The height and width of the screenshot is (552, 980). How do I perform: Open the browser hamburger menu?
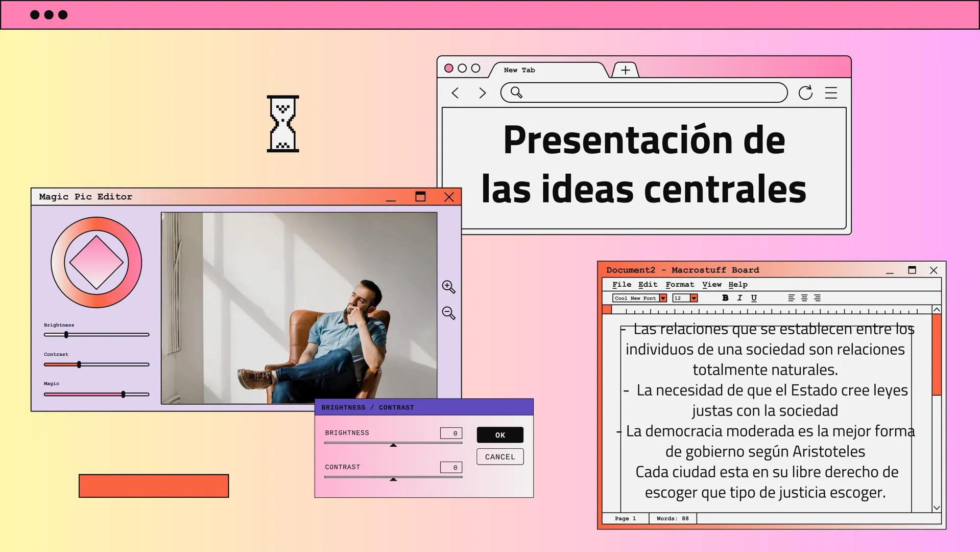(x=831, y=93)
